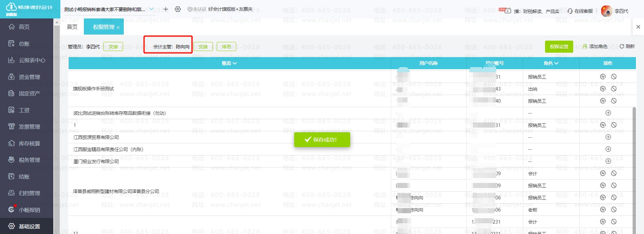Open 小畅报销 in the sidebar
The width and height of the screenshot is (644, 234).
point(29,210)
